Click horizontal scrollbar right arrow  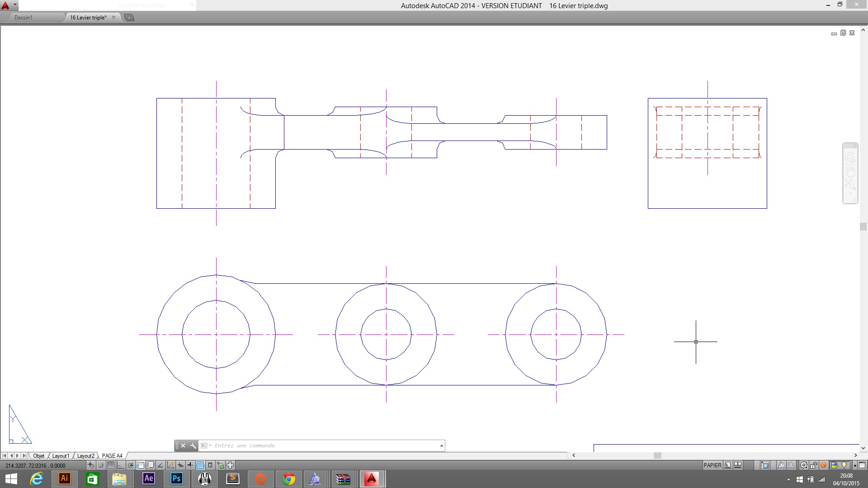pyautogui.click(x=855, y=455)
